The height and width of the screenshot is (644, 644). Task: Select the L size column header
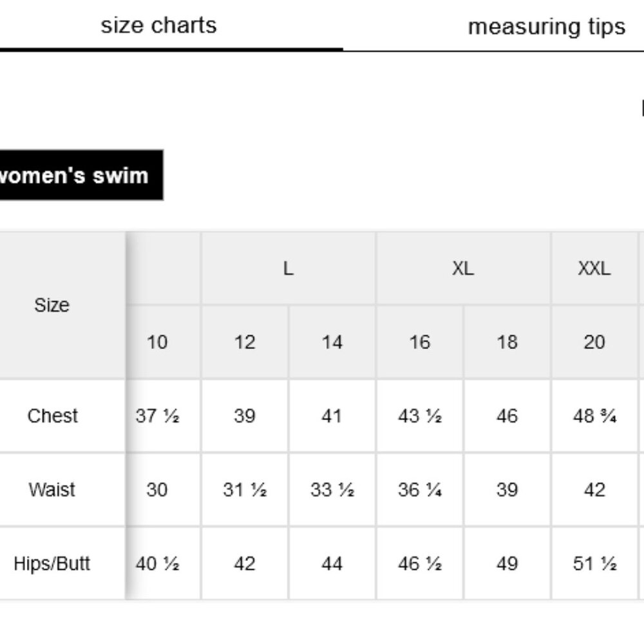tap(289, 269)
